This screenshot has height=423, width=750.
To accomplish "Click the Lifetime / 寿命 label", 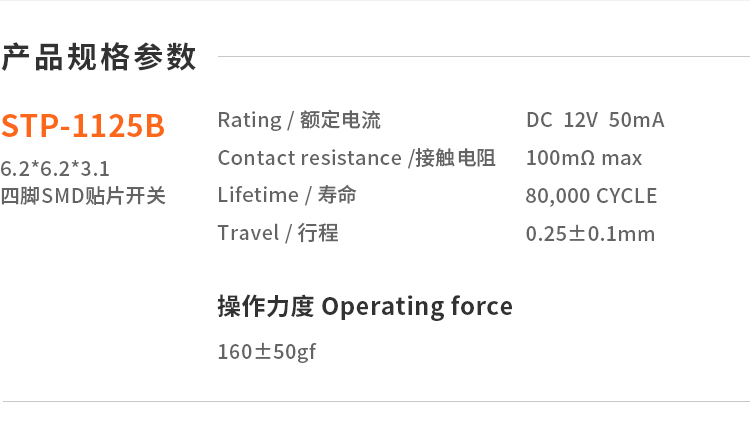I will click(x=287, y=195).
